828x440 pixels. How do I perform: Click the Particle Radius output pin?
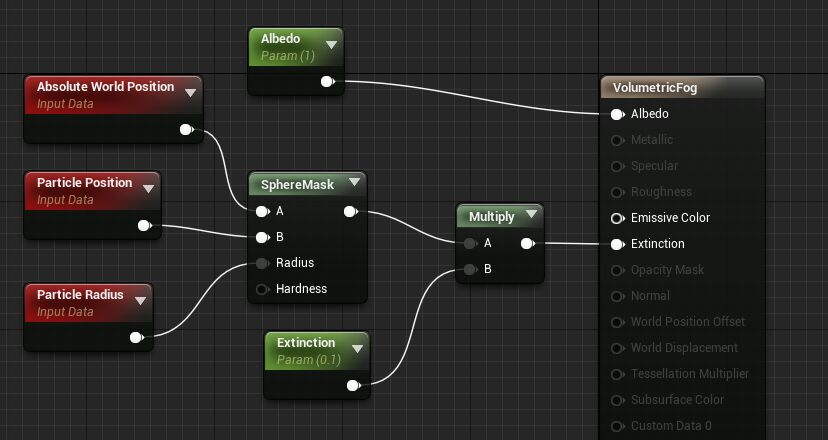[x=136, y=338]
